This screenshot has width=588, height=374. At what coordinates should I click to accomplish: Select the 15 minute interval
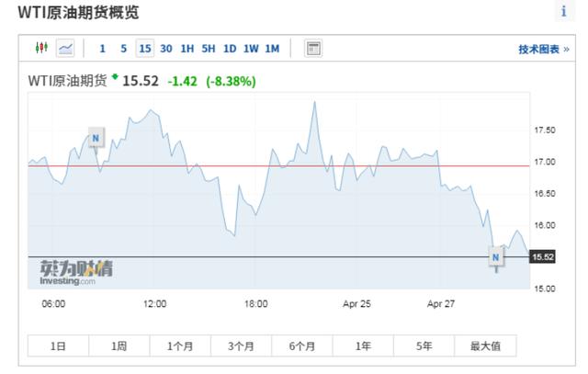[145, 49]
